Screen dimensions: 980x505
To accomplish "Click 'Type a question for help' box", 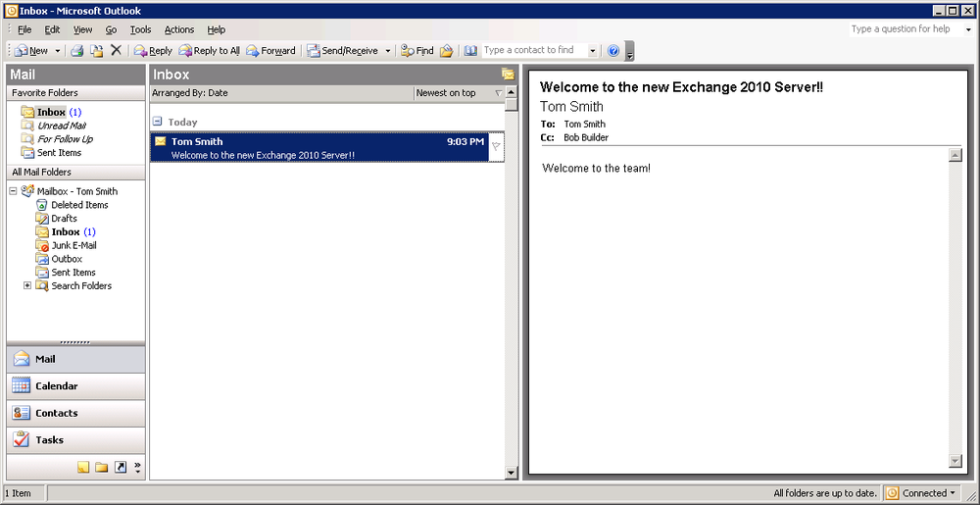I will pos(906,29).
